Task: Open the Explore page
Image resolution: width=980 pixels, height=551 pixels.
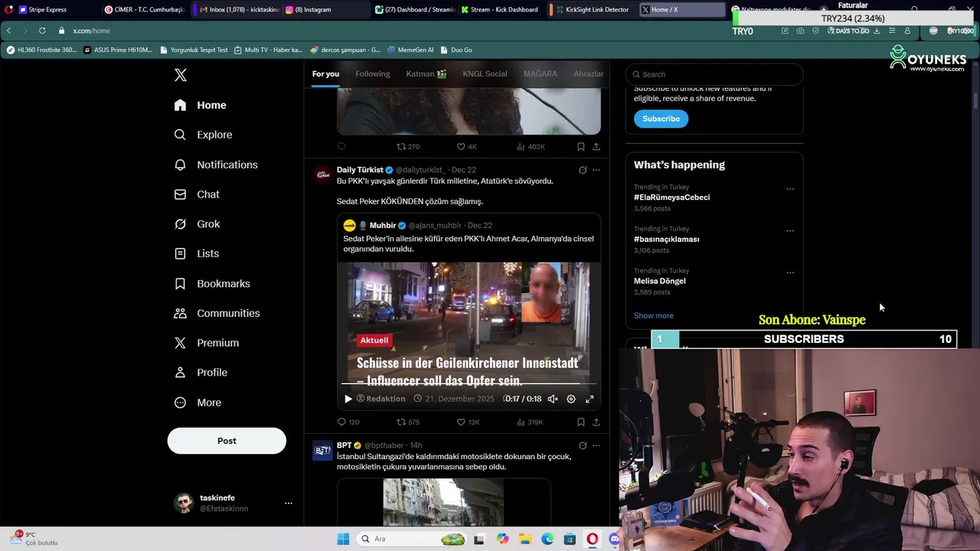Action: 203,135
